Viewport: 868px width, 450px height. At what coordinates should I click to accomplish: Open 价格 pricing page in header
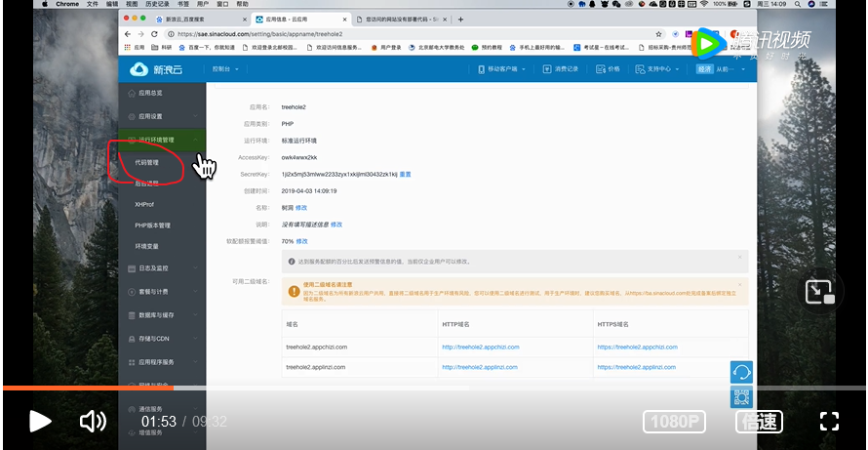[x=608, y=69]
